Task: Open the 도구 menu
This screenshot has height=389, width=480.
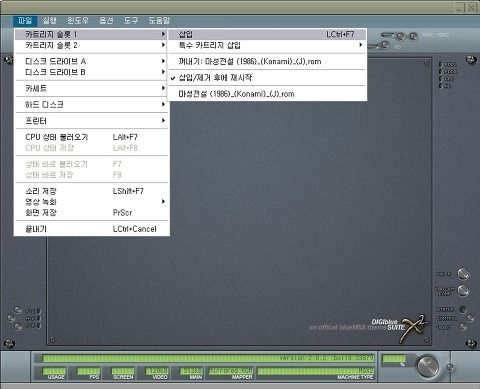Action: tap(131, 21)
